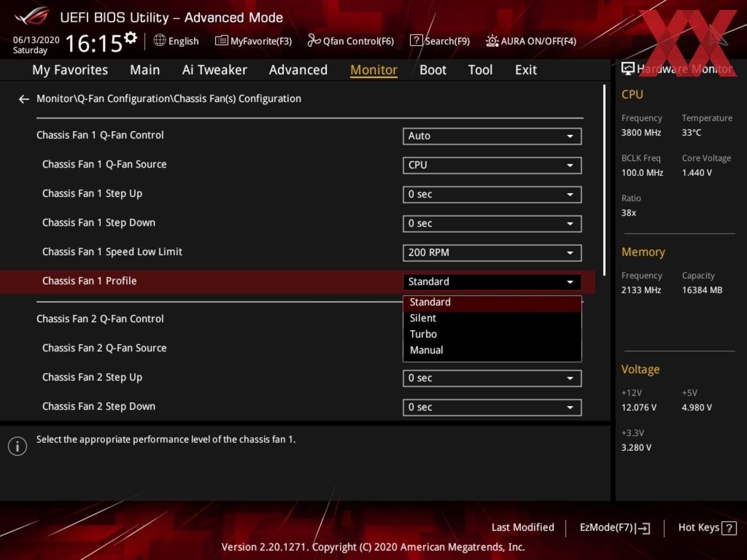Open Chassis Fan 1 Q-Fan Source dropdown

click(x=492, y=165)
